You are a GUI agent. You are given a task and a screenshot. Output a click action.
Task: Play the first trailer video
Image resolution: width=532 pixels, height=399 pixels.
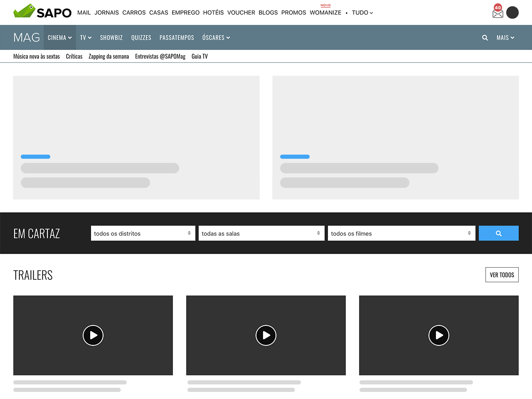coord(93,335)
